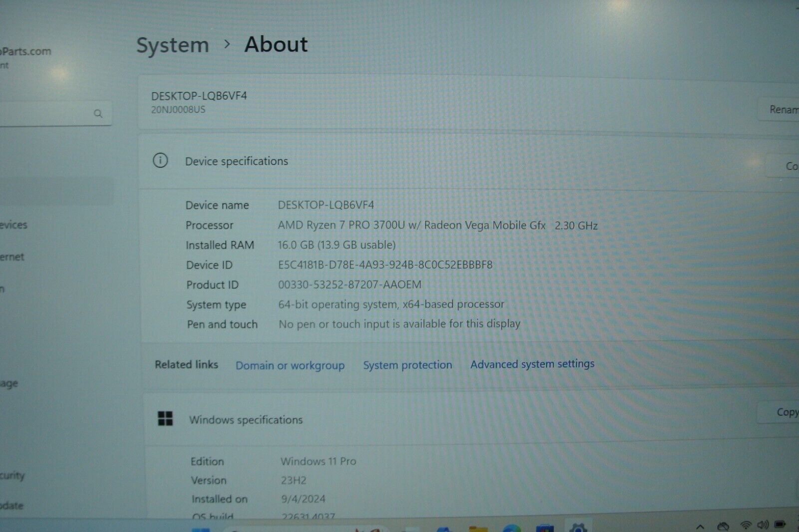This screenshot has width=799, height=532.
Task: Click the battery status tray icon
Action: 780,524
